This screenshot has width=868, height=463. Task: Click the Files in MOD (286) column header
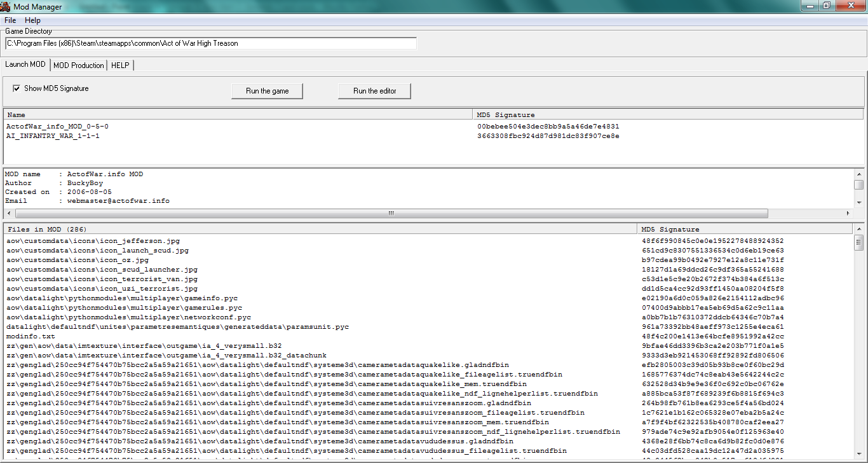point(320,229)
